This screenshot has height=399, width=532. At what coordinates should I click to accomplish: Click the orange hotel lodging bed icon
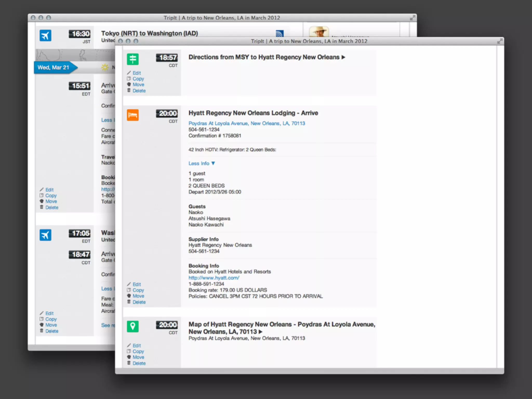[x=133, y=115]
